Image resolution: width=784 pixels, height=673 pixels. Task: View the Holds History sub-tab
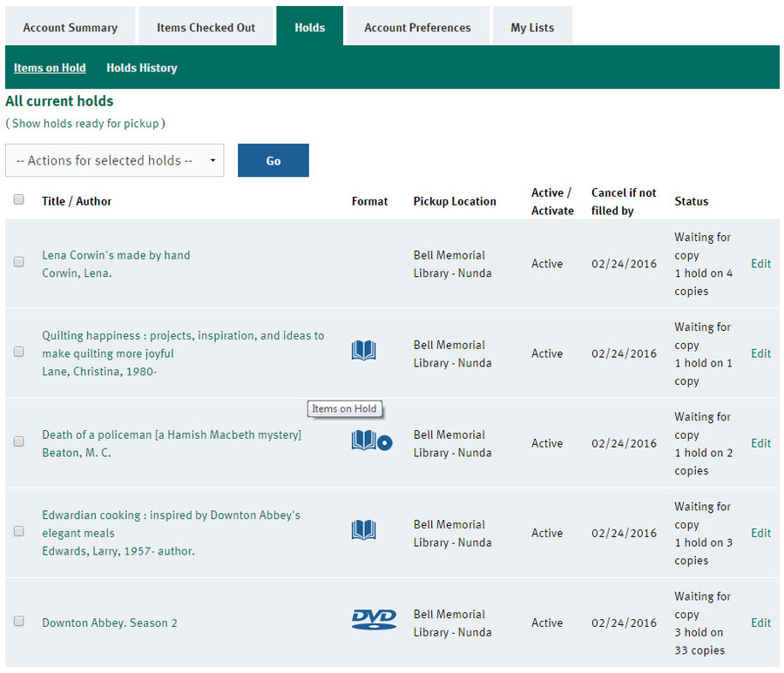[141, 67]
